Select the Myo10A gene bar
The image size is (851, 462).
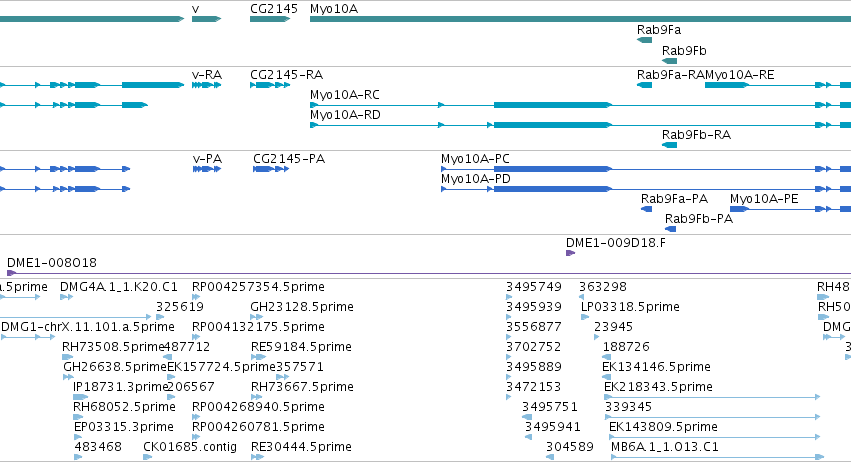pyautogui.click(x=580, y=19)
